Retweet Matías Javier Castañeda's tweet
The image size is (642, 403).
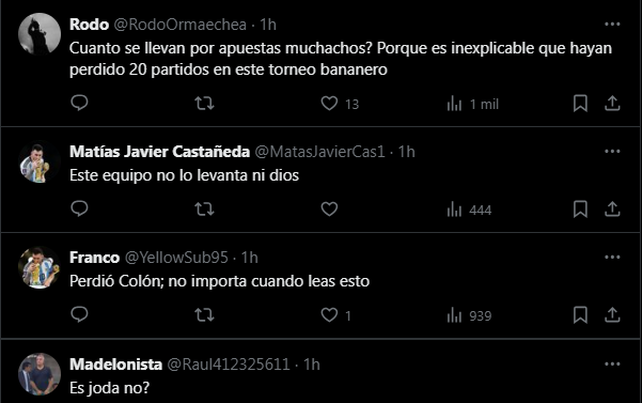point(204,209)
